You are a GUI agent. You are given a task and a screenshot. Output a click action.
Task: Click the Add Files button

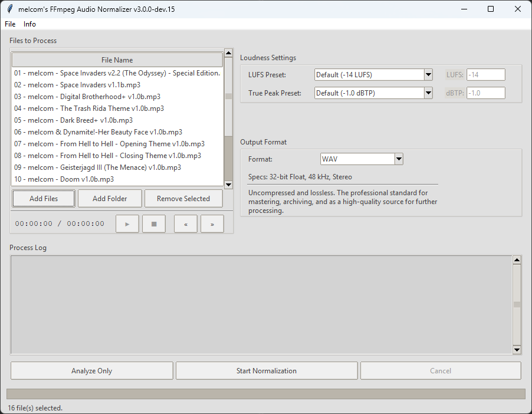[44, 199]
